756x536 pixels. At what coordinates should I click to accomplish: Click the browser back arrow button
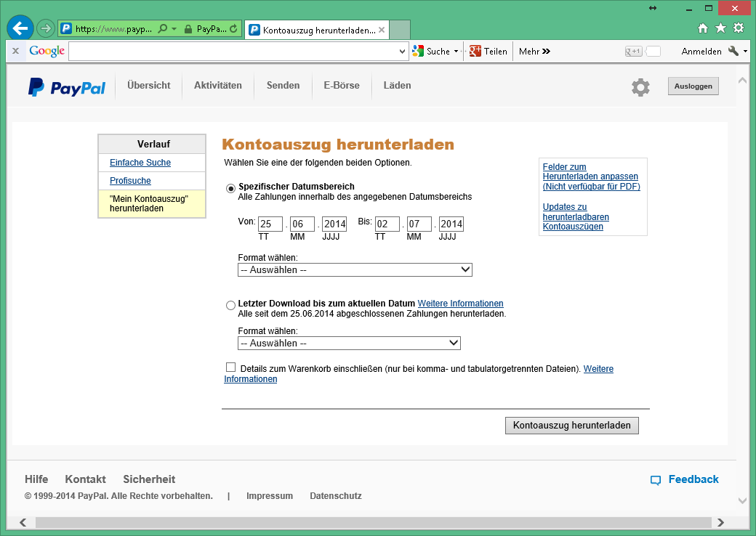[x=20, y=28]
